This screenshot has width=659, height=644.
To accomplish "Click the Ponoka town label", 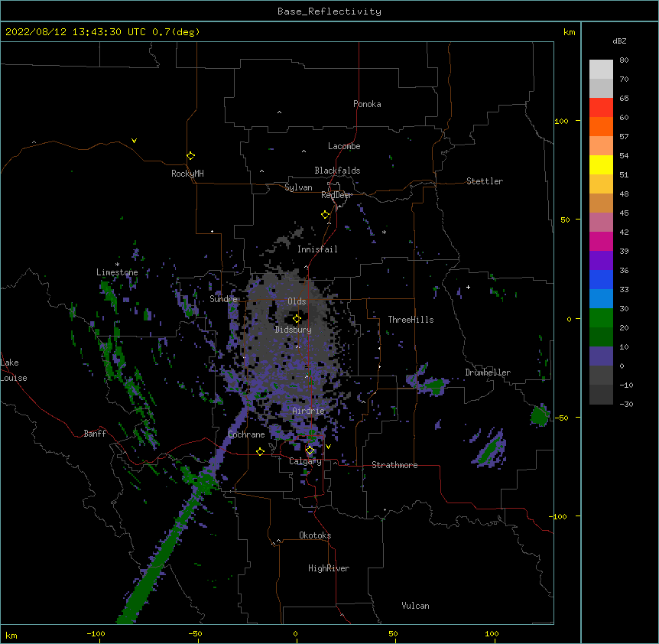I will click(367, 104).
